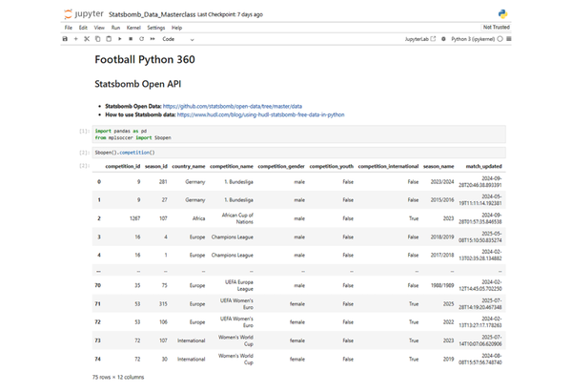Restart the kernel using the refresh icon
The width and height of the screenshot is (572, 392).
(x=141, y=39)
